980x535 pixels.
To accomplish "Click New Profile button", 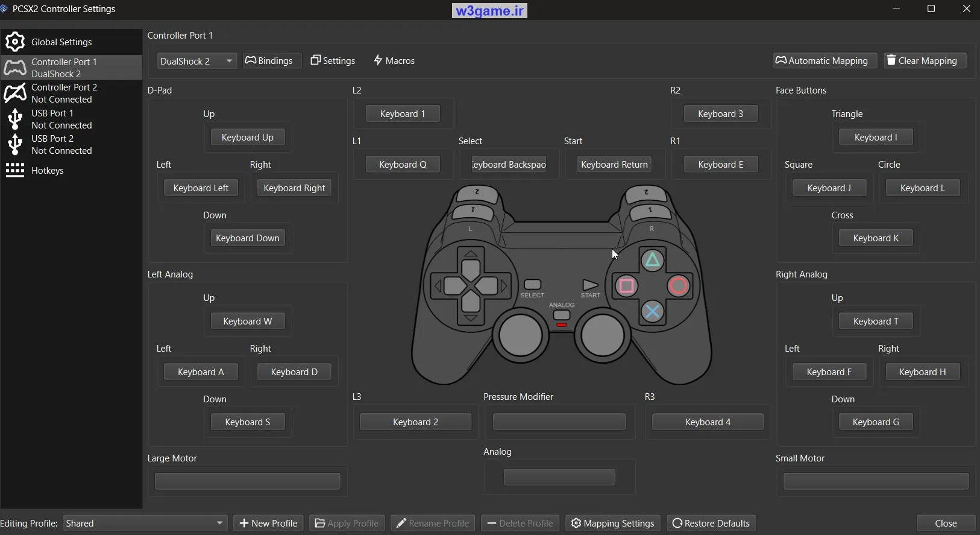I will coord(268,523).
